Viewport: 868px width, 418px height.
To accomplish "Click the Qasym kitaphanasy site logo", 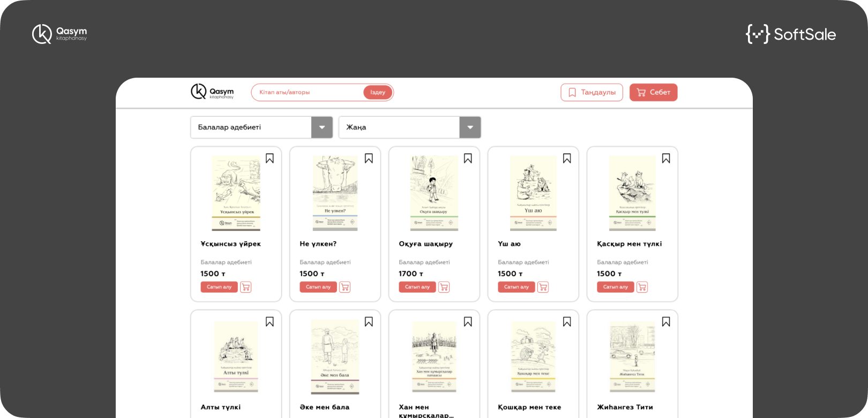I will [212, 92].
